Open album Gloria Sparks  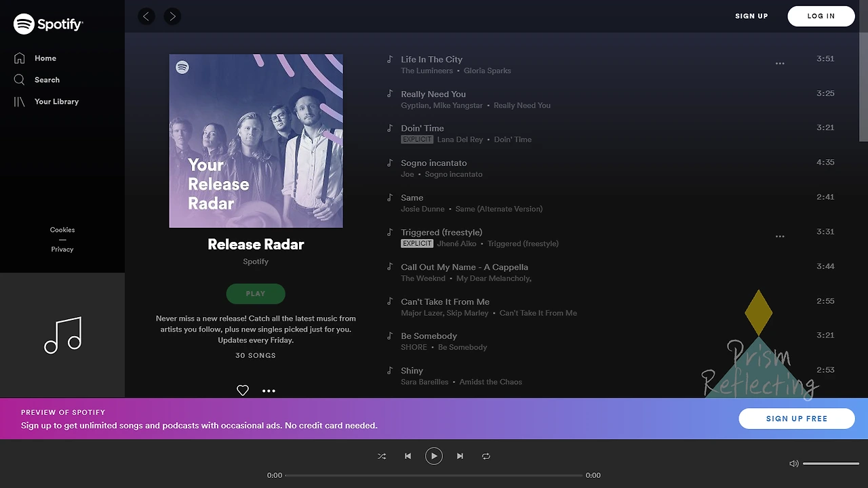coord(488,71)
